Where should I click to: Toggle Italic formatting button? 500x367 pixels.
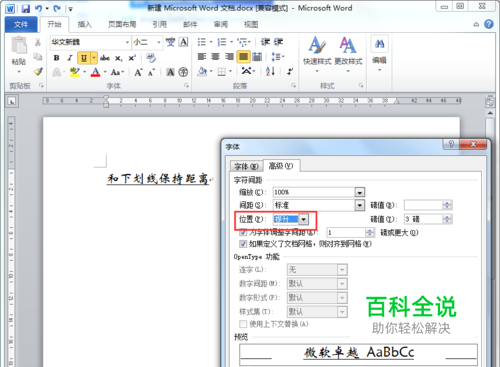(x=70, y=58)
